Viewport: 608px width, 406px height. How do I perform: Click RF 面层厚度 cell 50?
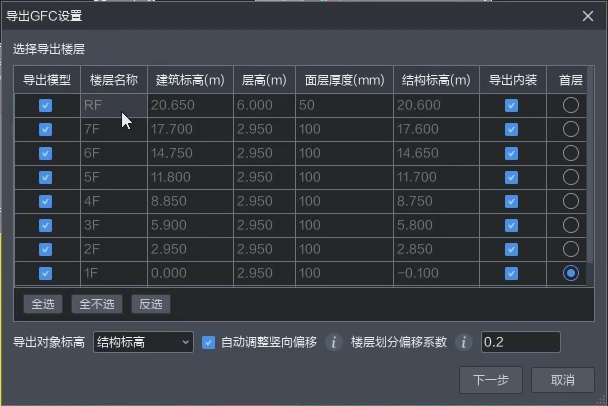pos(344,105)
